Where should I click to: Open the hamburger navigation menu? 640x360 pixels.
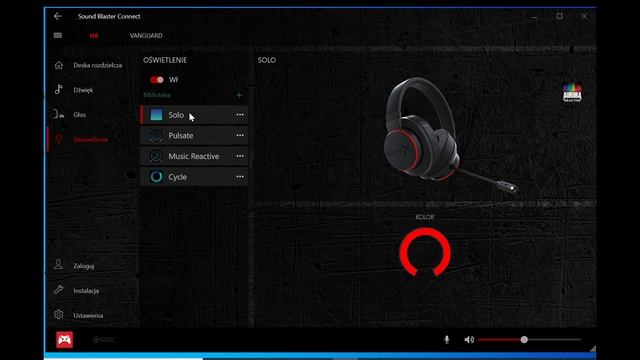(58, 36)
